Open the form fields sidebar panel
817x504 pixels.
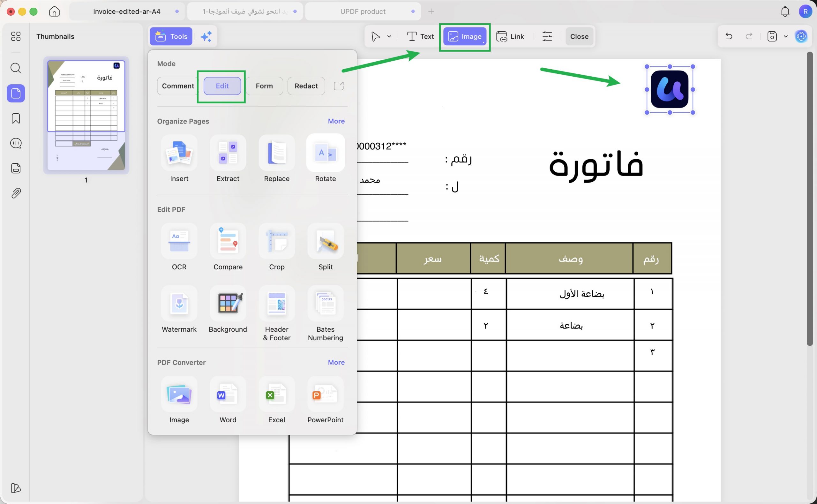click(16, 168)
